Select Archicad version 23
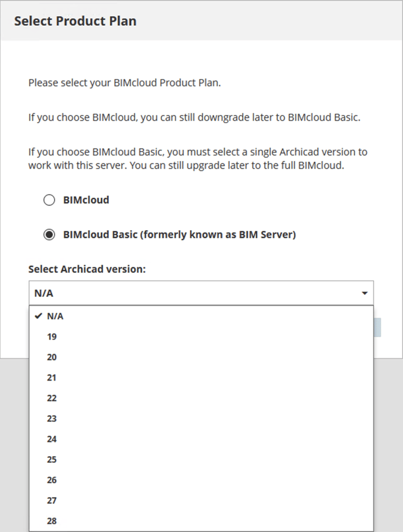 52,418
